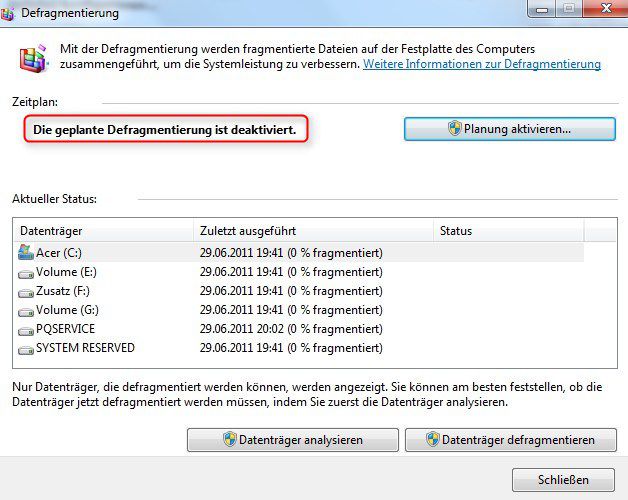The image size is (628, 500).
Task: Click the Zusatz (F:) drive icon
Action: point(26,293)
